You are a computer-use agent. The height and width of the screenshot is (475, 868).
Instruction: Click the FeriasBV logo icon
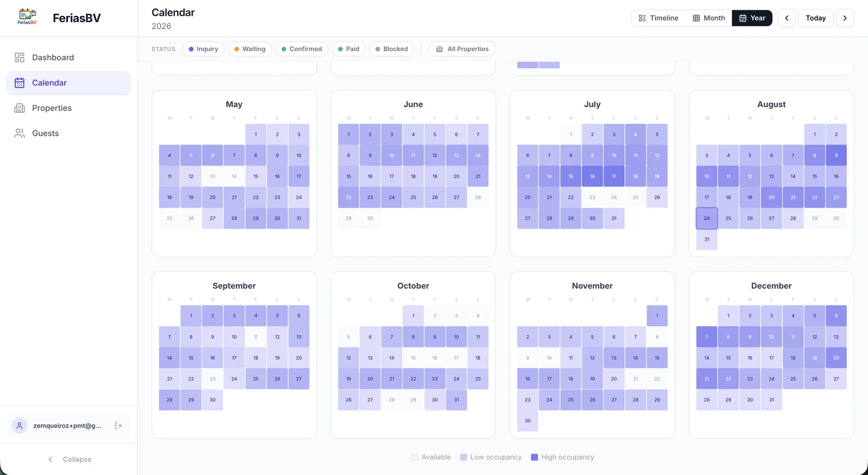[27, 17]
